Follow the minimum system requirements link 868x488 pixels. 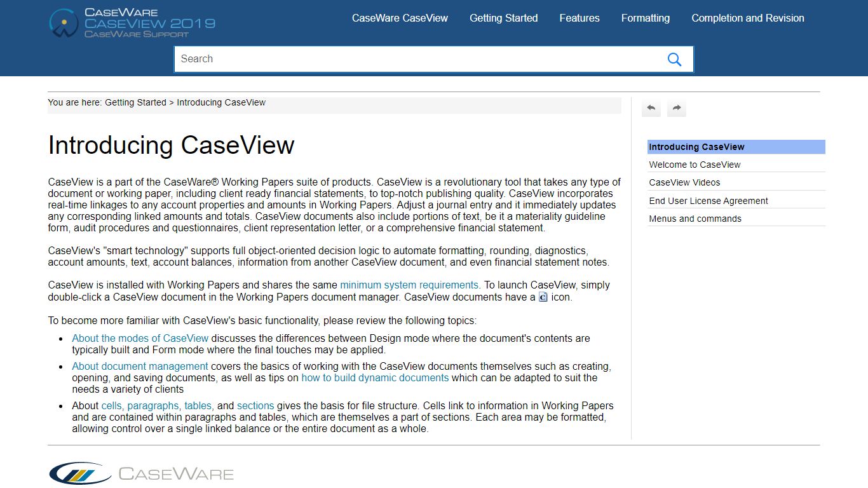click(409, 285)
